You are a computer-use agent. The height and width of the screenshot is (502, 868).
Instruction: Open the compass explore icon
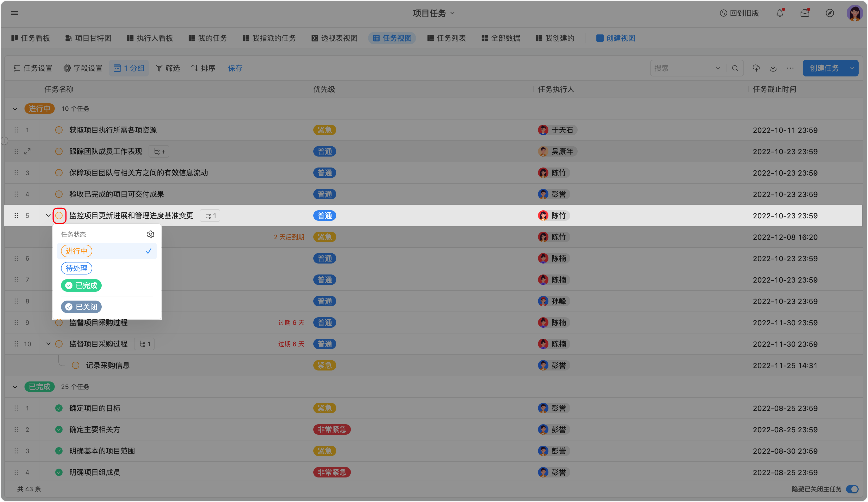[x=830, y=13]
